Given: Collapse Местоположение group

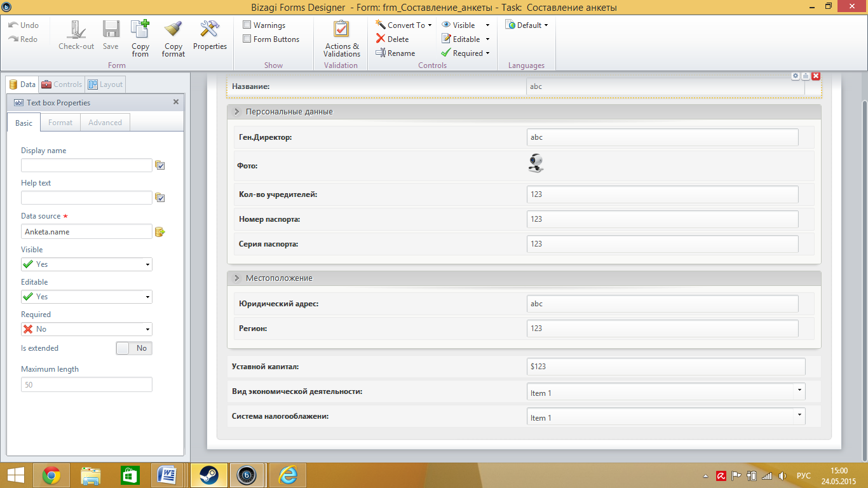Looking at the screenshot, I should click(x=236, y=278).
